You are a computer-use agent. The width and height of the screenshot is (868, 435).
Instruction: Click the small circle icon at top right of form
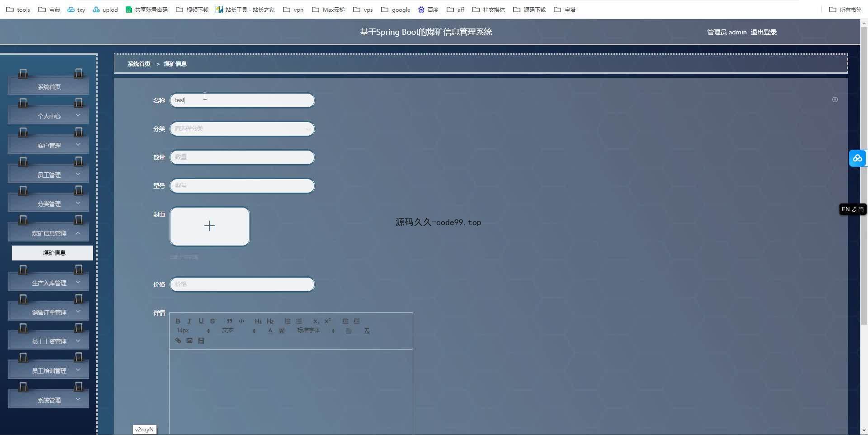tap(835, 99)
